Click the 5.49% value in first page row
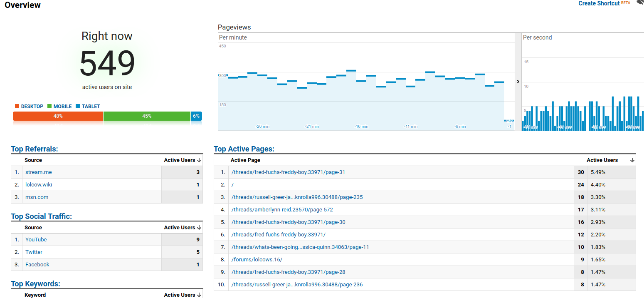Viewport: 644px width, 298px height. 598,172
